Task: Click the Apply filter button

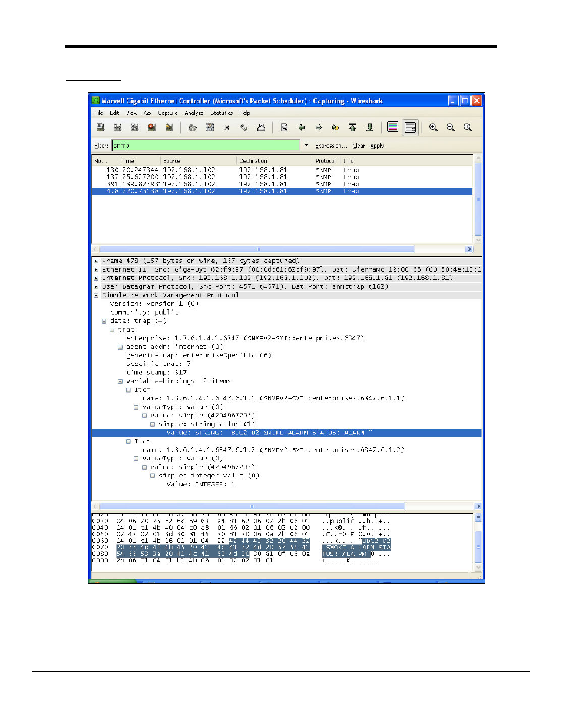Action: pos(377,146)
